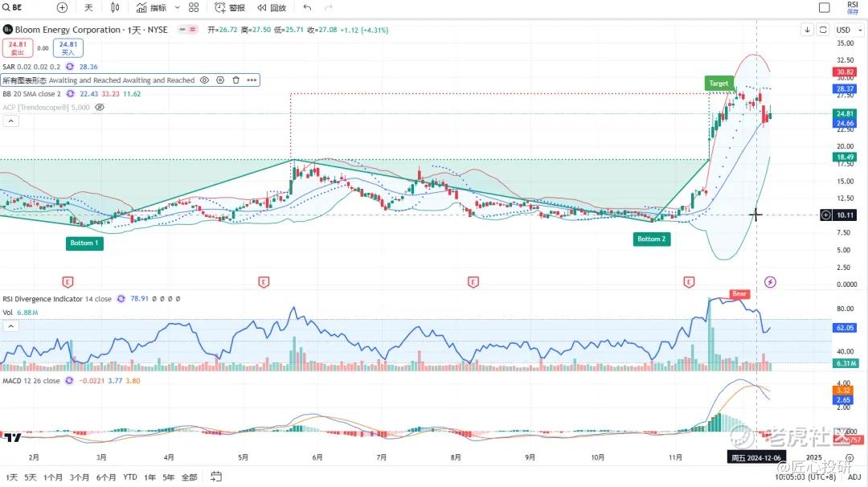Open the 指标 indicators menu
Viewport: 868px width, 487px height.
(x=151, y=8)
